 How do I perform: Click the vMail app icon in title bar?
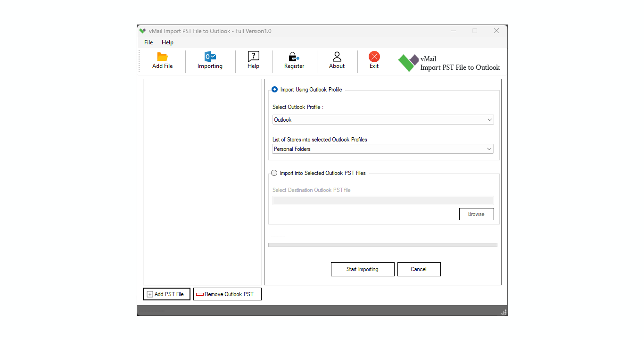pyautogui.click(x=142, y=31)
